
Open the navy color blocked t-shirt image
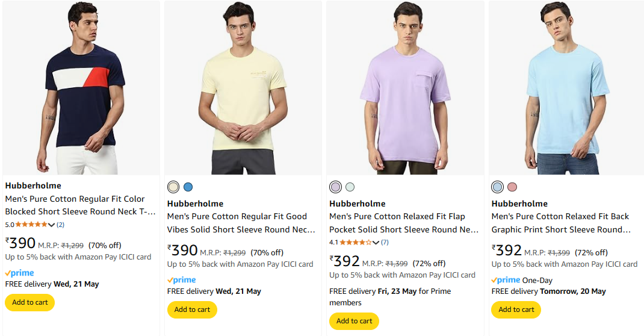click(x=81, y=88)
